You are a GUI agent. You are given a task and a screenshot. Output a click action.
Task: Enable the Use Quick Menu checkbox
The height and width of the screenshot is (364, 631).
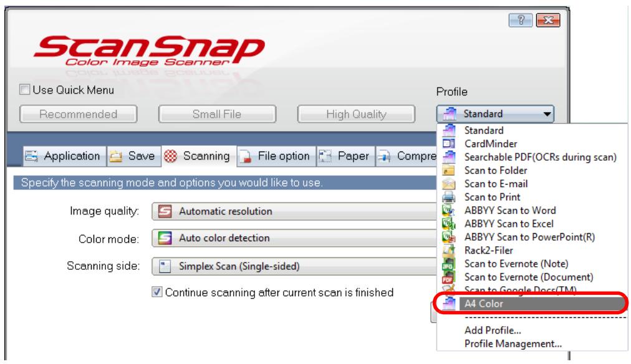(x=24, y=89)
